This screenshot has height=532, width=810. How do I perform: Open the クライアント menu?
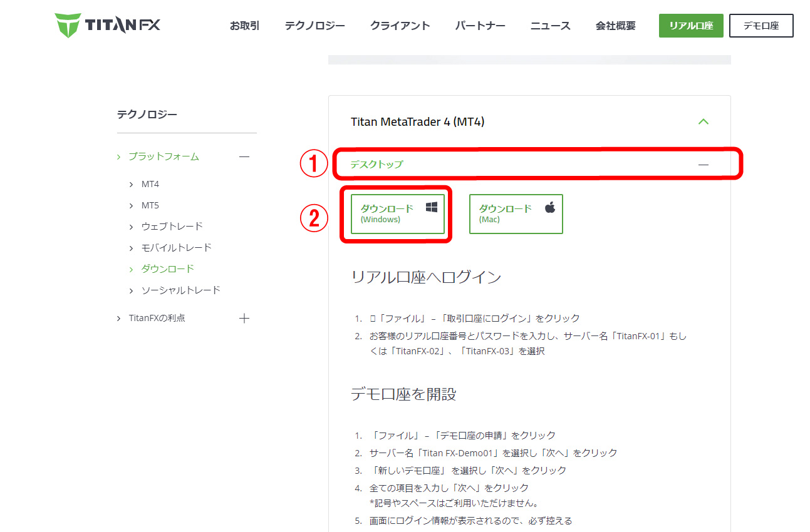(x=400, y=26)
